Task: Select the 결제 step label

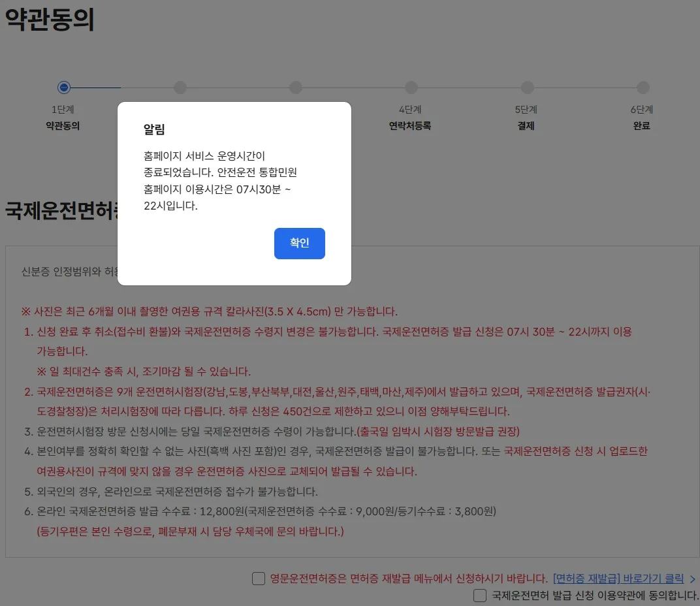Action: (x=526, y=125)
